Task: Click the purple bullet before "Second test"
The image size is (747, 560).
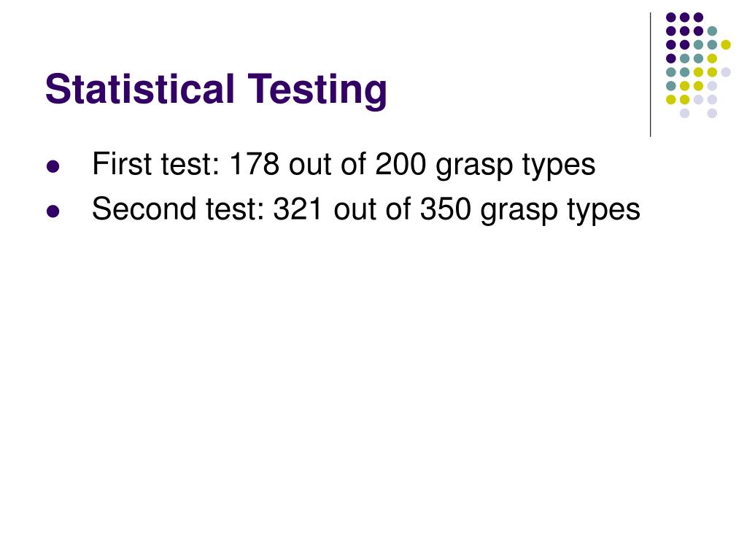Action: pyautogui.click(x=53, y=211)
